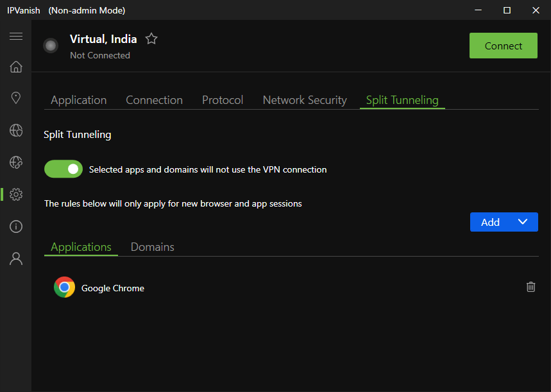Switch to the Domains sub-tab
Image resolution: width=551 pixels, height=392 pixels.
point(153,247)
